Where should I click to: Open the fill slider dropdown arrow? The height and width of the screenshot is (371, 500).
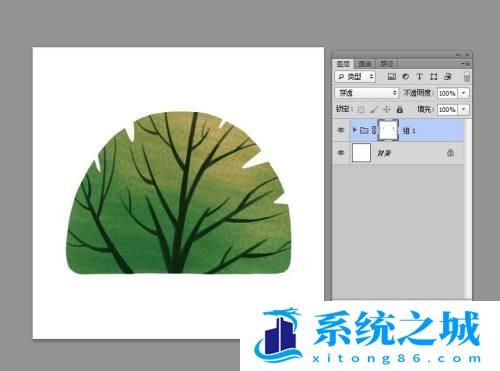point(464,109)
